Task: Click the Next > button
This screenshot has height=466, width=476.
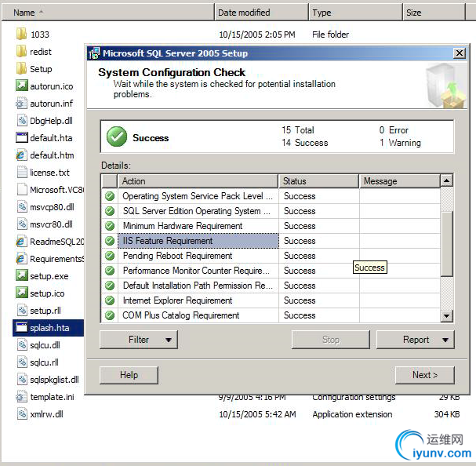Action: 425,375
